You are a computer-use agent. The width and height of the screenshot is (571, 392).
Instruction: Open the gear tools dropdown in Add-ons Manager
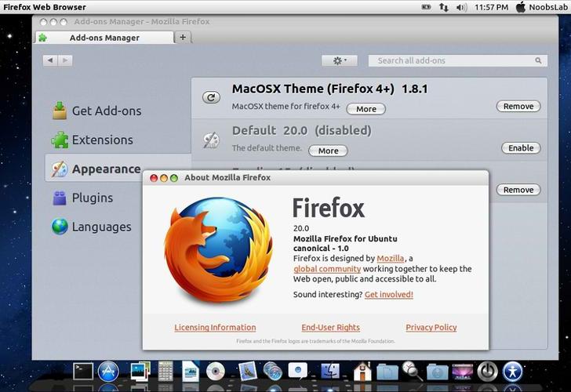coord(340,60)
